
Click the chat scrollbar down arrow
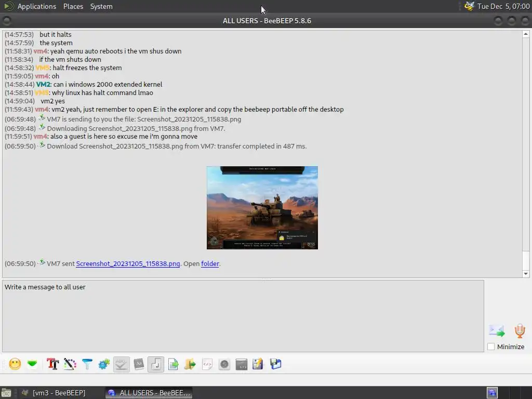(526, 273)
